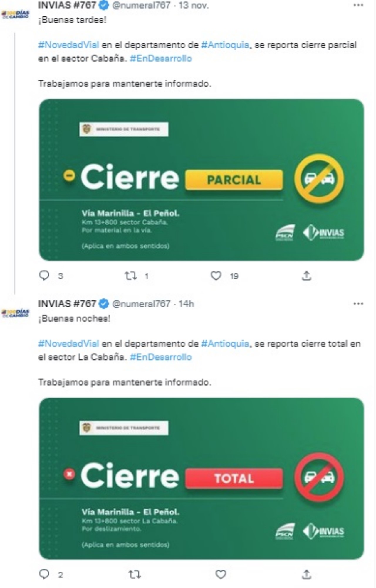Open #NovedadVial hashtag in first tweet
The image size is (376, 588).
pos(68,45)
